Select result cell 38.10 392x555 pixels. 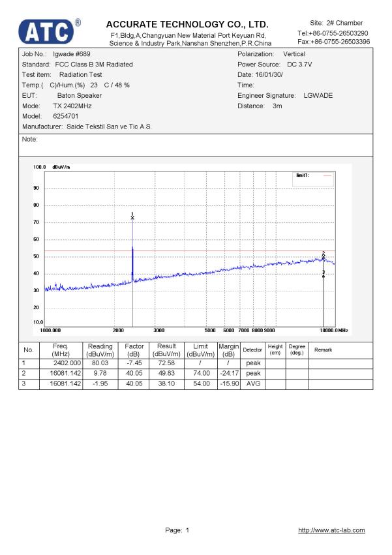coord(166,383)
